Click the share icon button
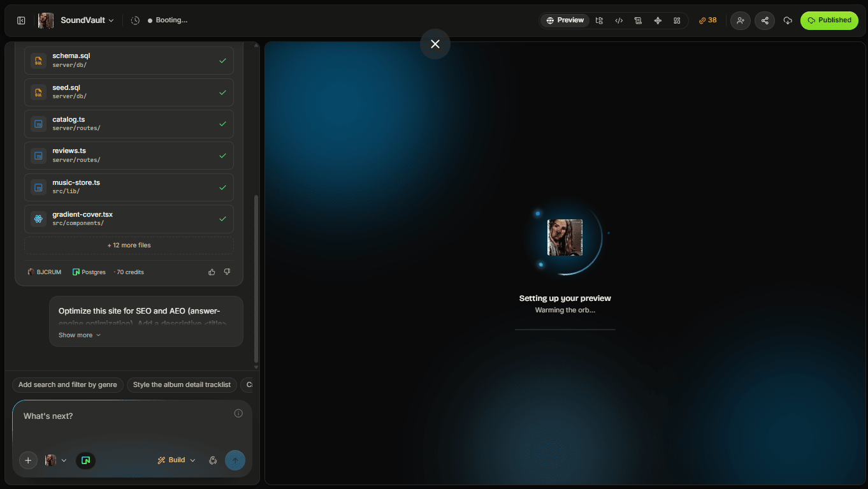 click(765, 20)
